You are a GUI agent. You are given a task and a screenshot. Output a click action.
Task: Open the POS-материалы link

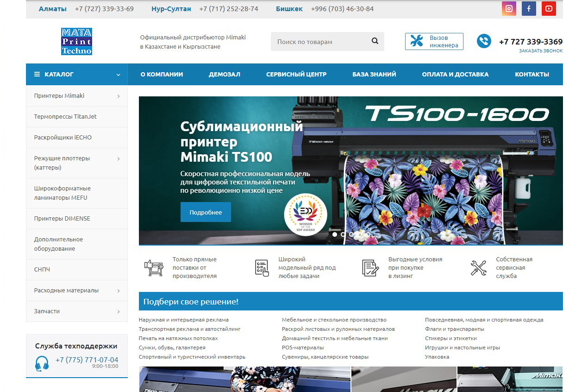[303, 348]
